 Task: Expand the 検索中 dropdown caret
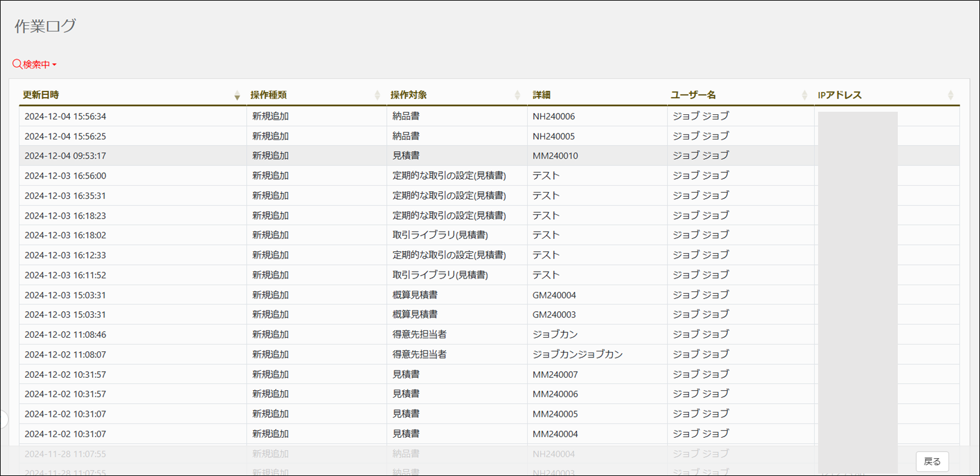coord(54,65)
